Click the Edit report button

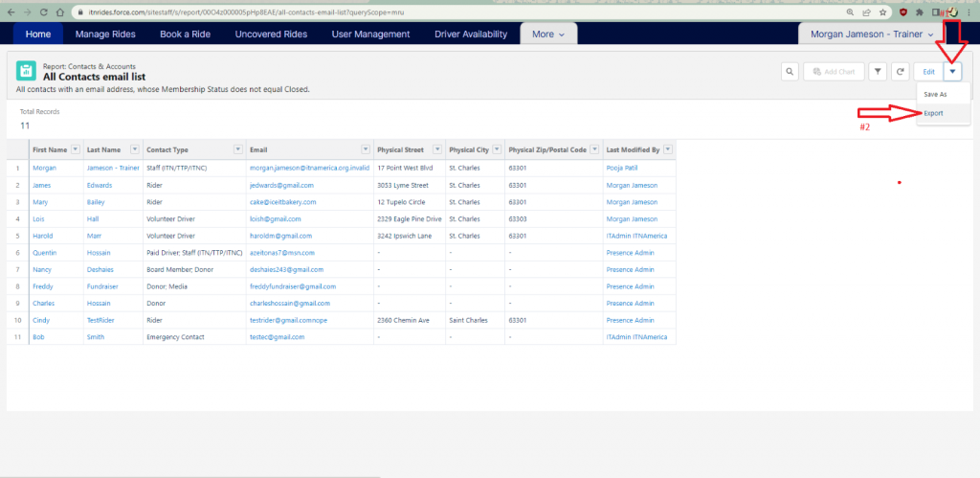928,72
